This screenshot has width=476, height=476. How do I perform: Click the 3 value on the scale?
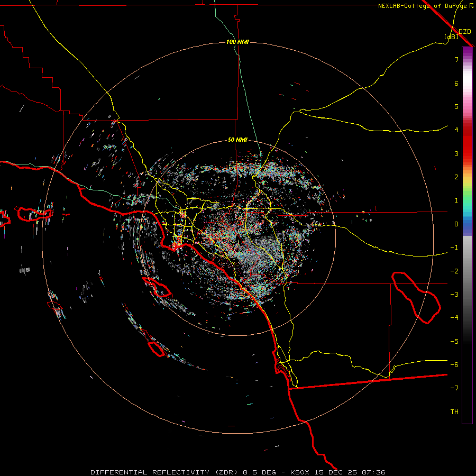456,153
